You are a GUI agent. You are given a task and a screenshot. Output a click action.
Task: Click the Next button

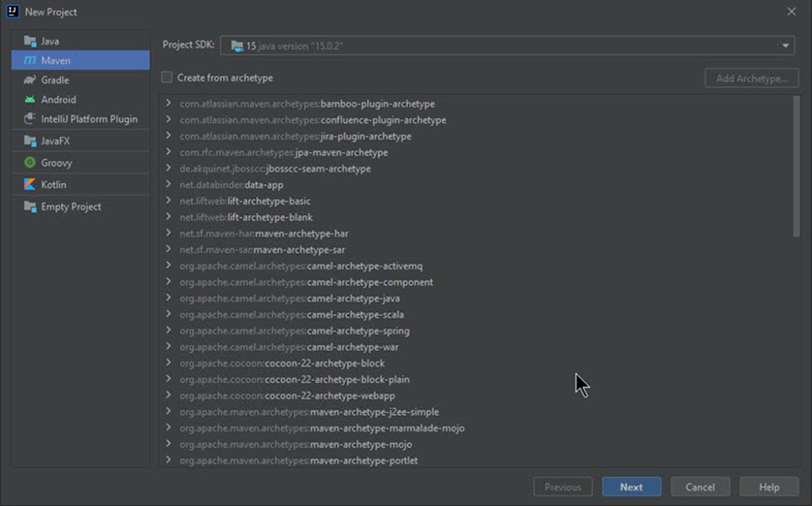[631, 487]
